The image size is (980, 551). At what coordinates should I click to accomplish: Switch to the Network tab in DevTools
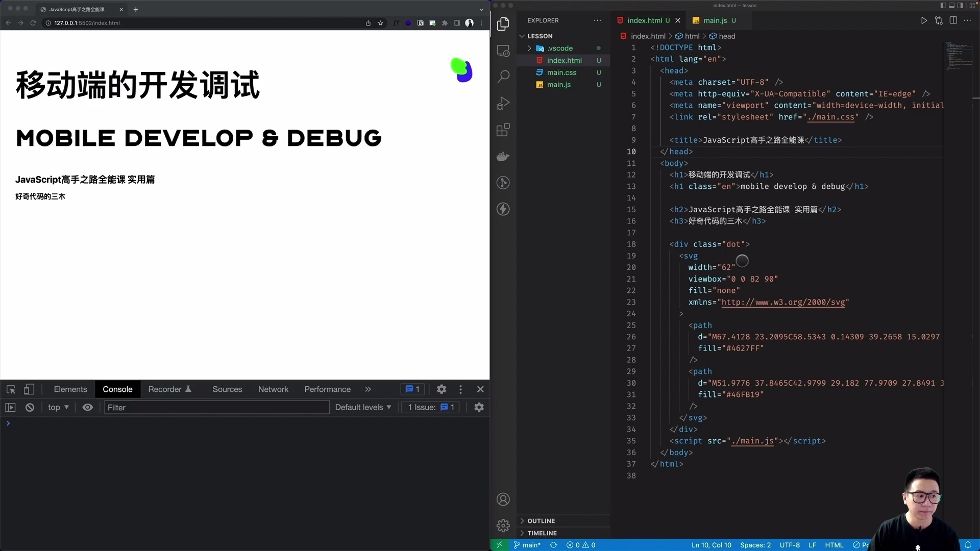tap(273, 389)
